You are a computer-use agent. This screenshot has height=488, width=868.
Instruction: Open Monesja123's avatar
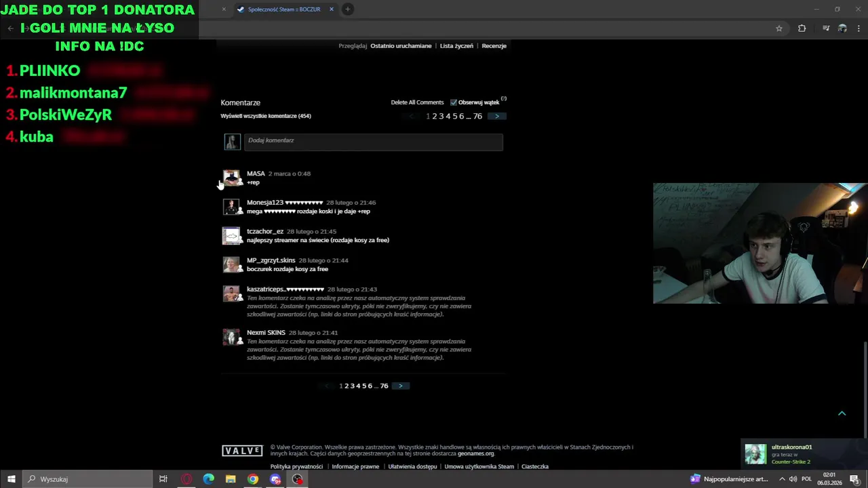pyautogui.click(x=232, y=207)
